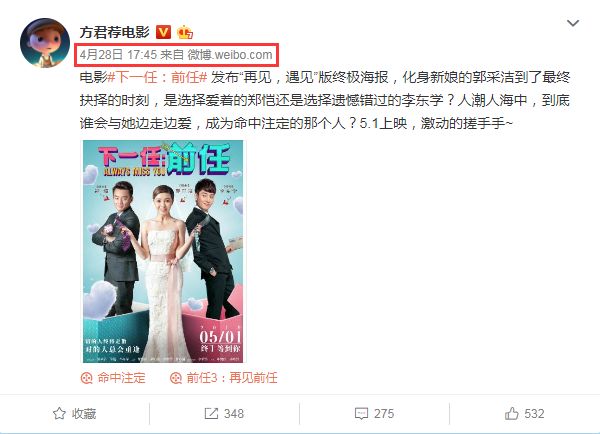Open the 微博 weibo.com source link
The width and height of the screenshot is (600, 434).
click(x=230, y=55)
